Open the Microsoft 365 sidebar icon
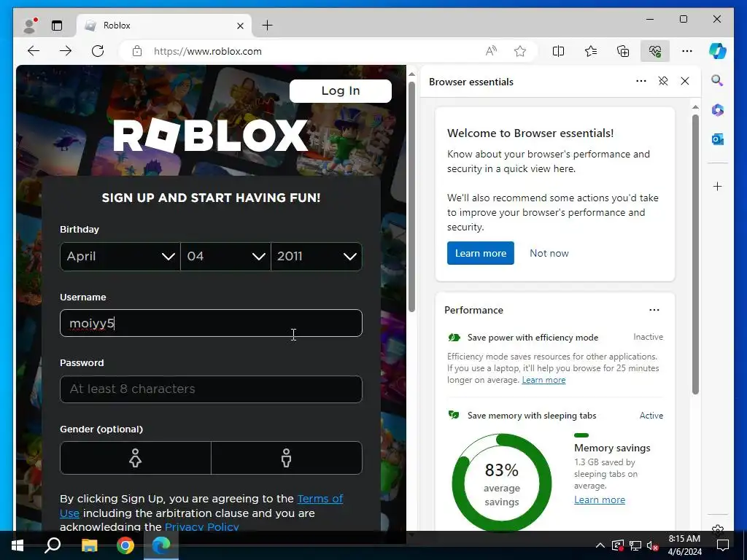 (718, 110)
